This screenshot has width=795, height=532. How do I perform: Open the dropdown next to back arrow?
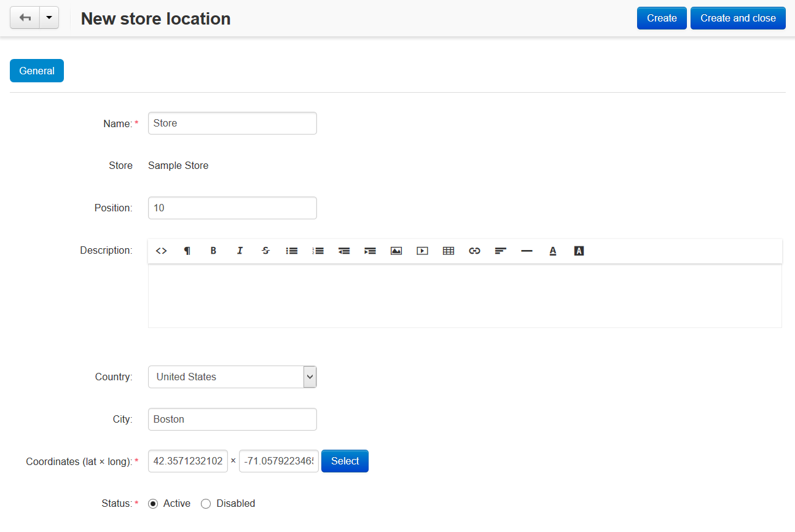49,18
